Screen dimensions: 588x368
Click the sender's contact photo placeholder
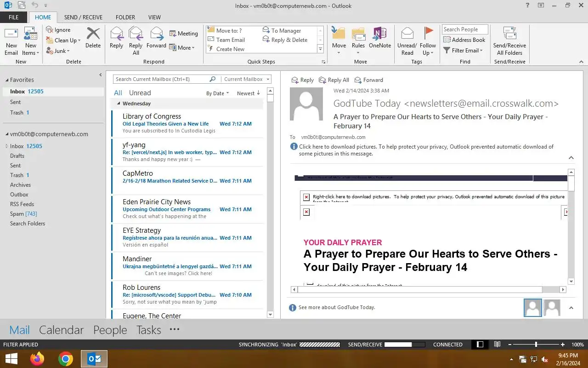coord(306,104)
